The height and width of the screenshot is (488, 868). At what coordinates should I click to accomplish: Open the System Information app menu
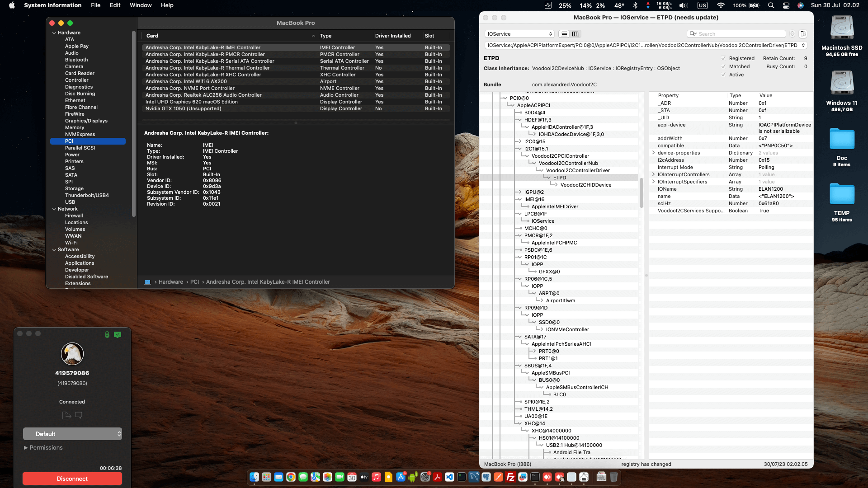click(52, 5)
